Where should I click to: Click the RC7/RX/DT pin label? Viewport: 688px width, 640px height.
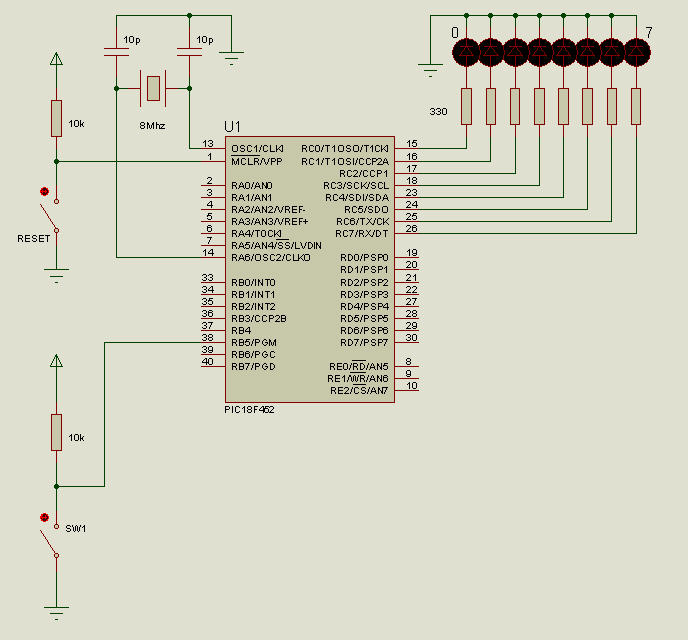point(362,233)
